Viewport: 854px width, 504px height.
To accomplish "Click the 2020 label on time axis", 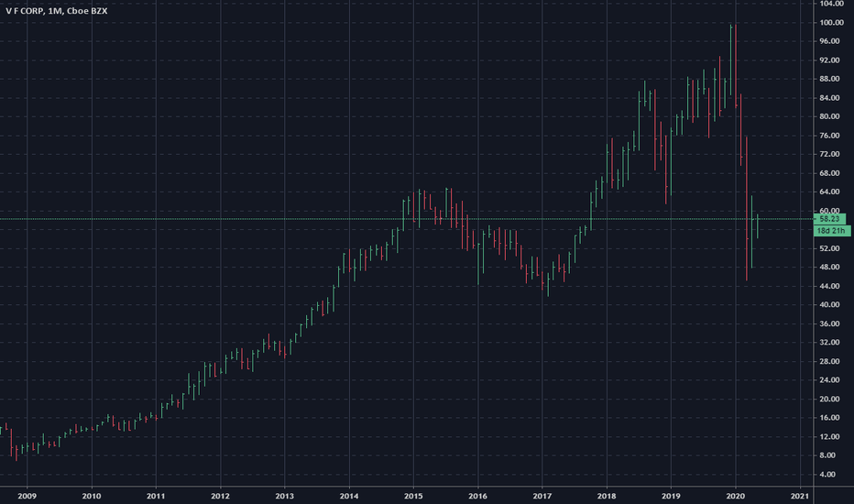I will pyautogui.click(x=735, y=496).
